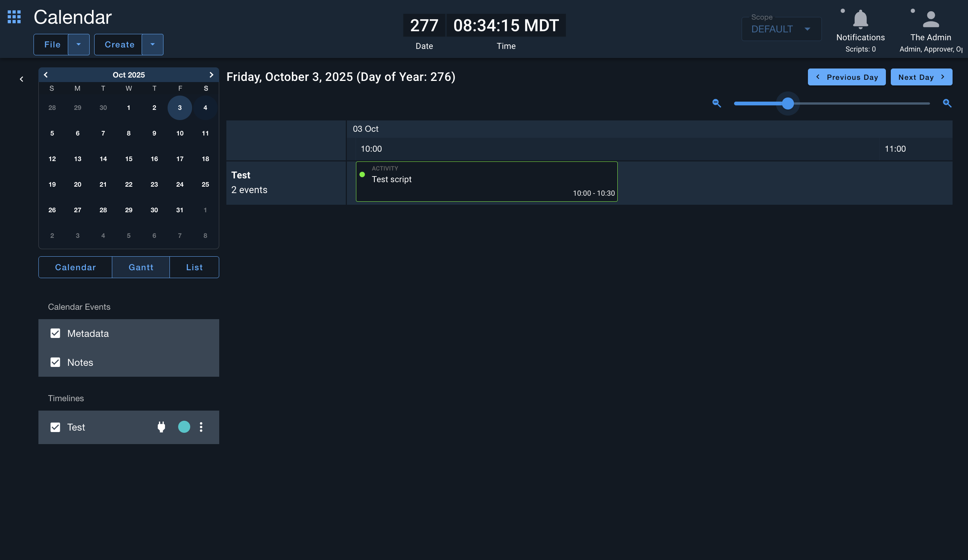
Task: Click the zoom in magnifier icon
Action: (x=947, y=103)
